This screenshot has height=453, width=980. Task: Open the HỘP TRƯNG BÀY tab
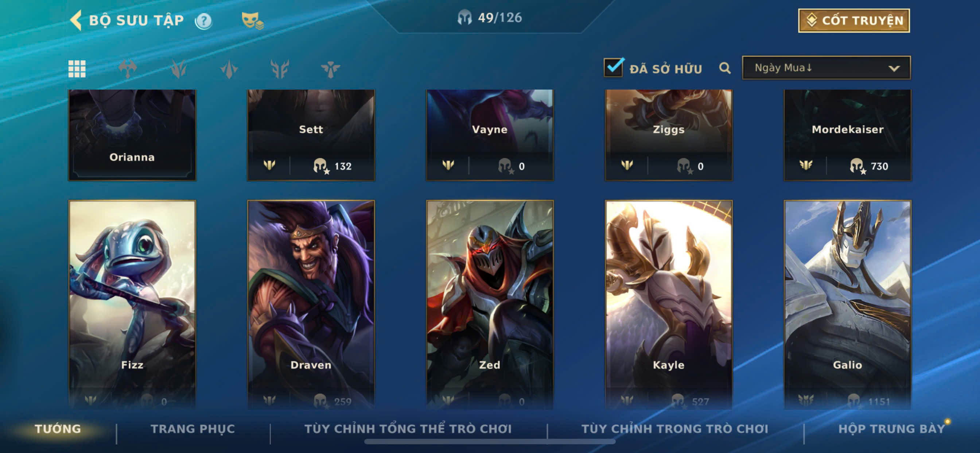(x=891, y=429)
